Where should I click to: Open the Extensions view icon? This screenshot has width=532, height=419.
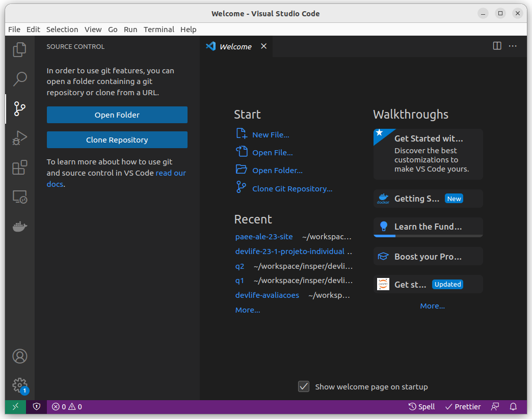(x=20, y=167)
